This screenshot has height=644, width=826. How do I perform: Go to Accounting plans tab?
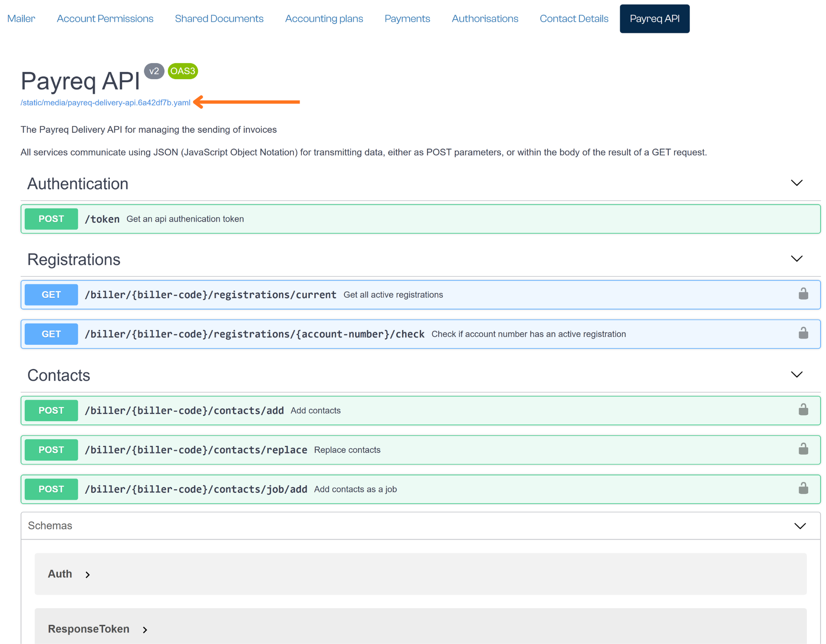click(324, 19)
